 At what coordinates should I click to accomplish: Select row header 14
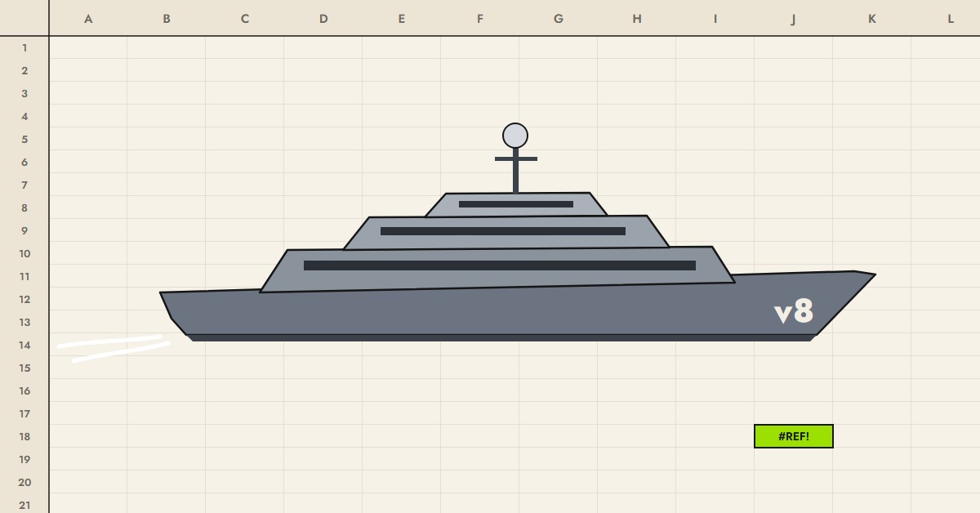coord(24,345)
